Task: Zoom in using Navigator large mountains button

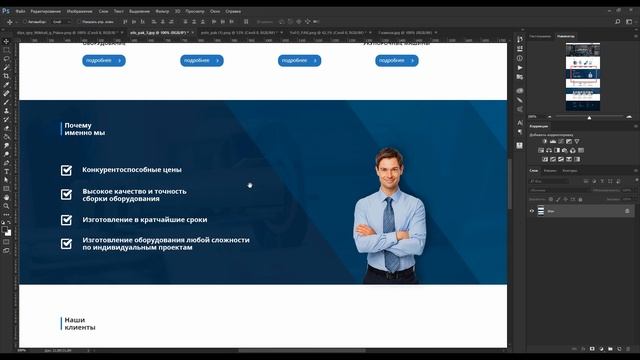Action: [629, 117]
